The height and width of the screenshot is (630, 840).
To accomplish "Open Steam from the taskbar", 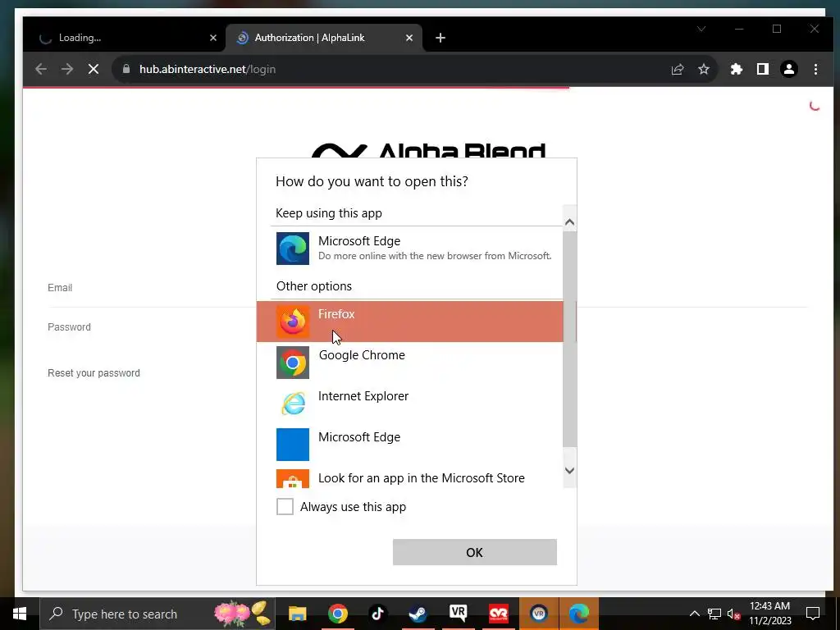I will [418, 614].
